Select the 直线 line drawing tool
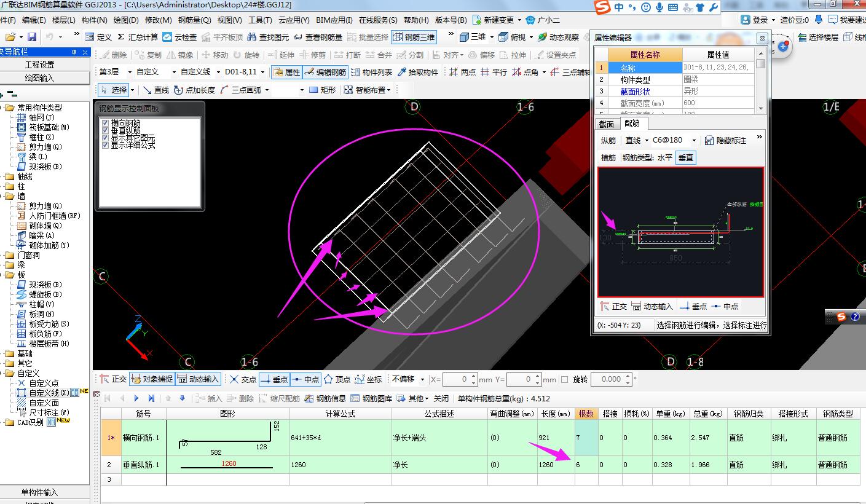Image resolution: width=866 pixels, height=504 pixels. [155, 90]
